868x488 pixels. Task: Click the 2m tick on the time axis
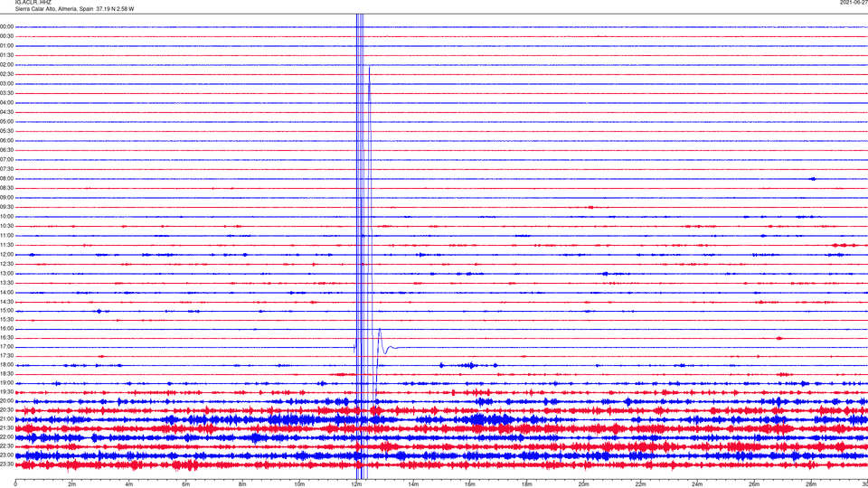[x=72, y=484]
